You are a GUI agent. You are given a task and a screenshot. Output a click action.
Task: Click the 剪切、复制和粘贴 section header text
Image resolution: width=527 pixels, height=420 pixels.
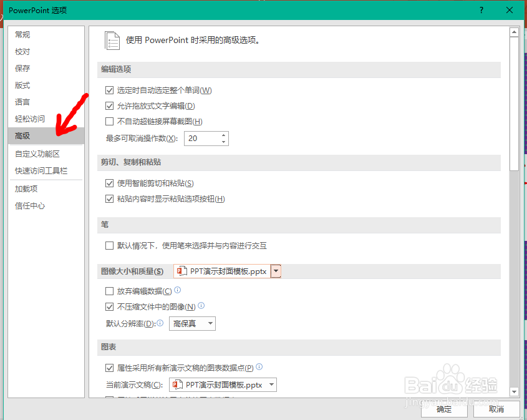click(x=131, y=162)
